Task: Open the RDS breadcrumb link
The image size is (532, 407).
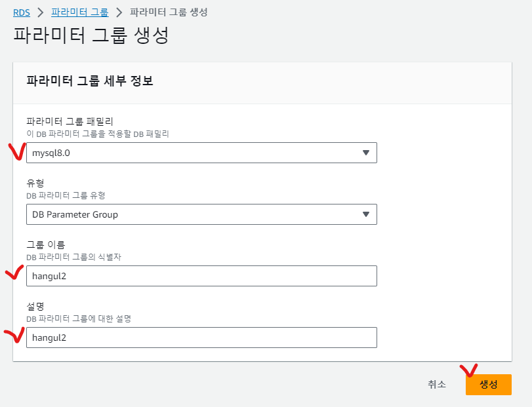Action: pos(21,12)
